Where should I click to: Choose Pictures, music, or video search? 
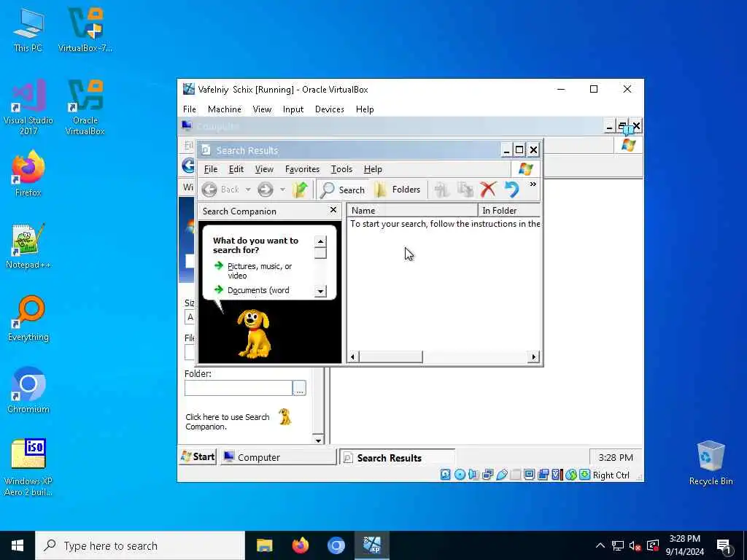click(260, 271)
